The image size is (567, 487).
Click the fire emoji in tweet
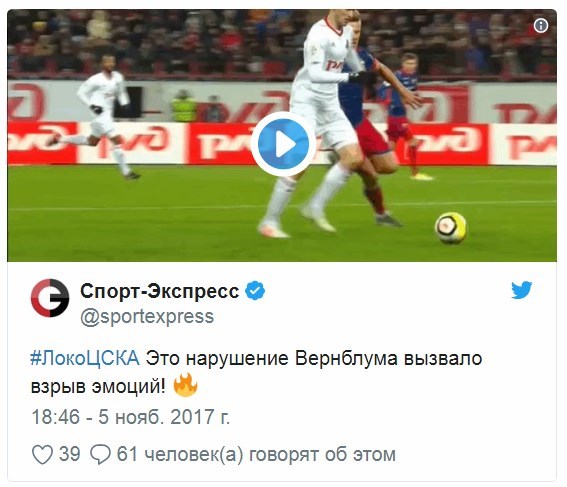186,385
